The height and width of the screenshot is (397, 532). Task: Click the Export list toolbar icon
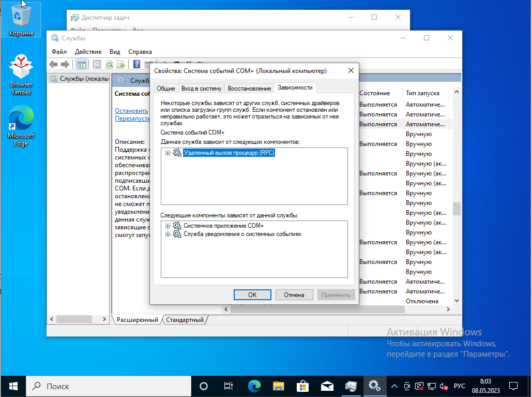pyautogui.click(x=121, y=64)
